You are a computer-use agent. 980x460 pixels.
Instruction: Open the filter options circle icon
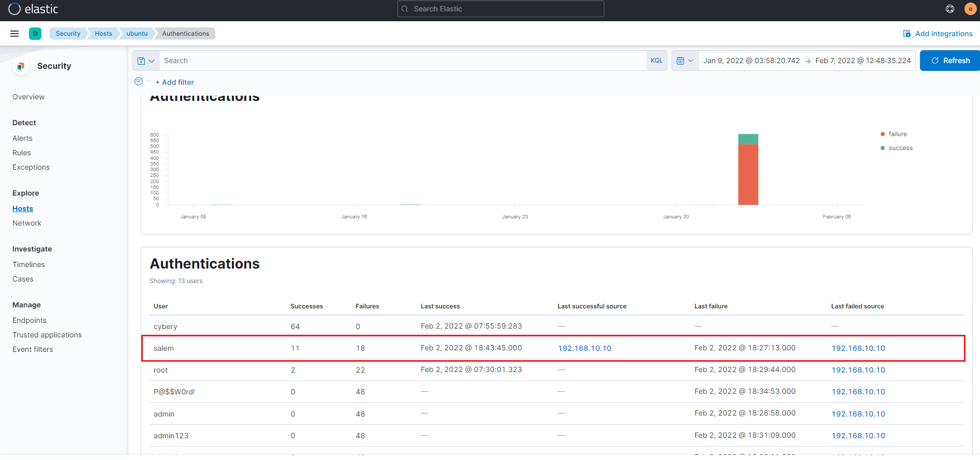[x=139, y=82]
